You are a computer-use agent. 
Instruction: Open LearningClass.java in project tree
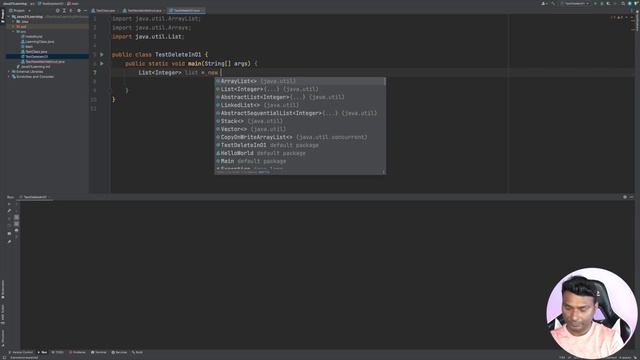(38, 42)
